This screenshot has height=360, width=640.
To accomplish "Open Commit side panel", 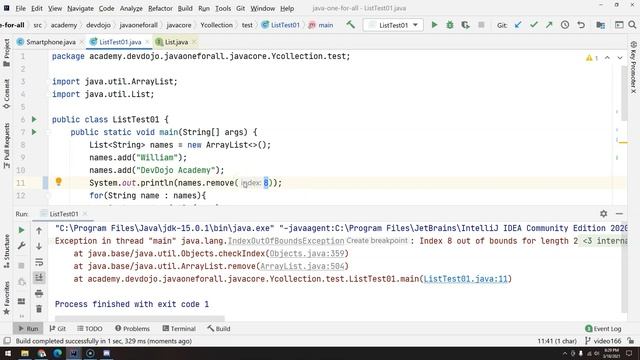I will 7,94.
